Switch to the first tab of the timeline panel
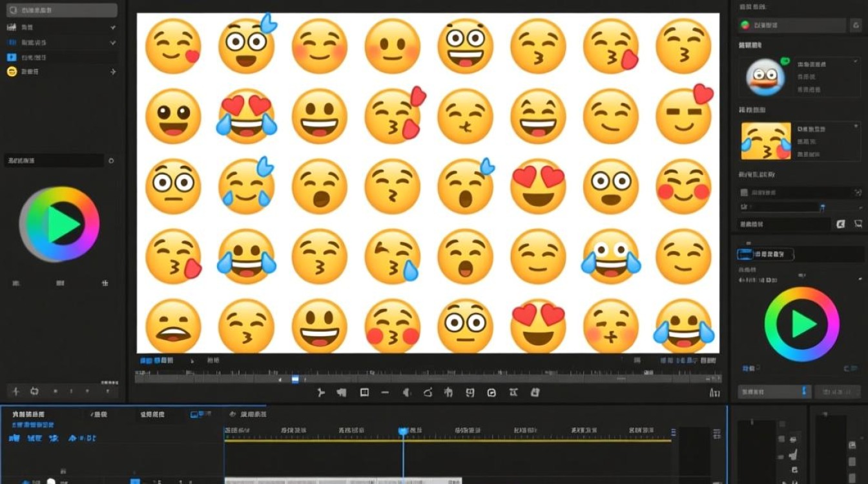This screenshot has height=484, width=868. point(29,414)
